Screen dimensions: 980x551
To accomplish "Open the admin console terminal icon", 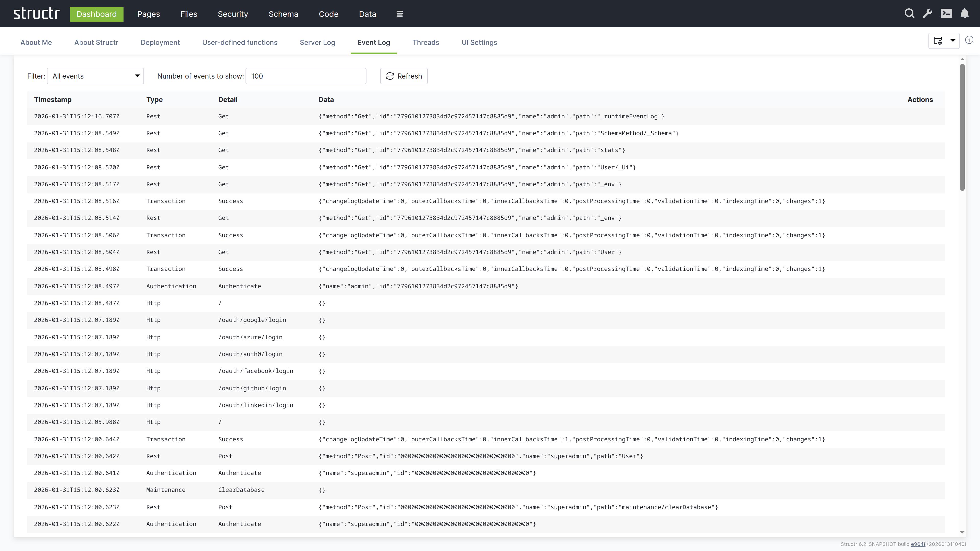I will (x=946, y=14).
